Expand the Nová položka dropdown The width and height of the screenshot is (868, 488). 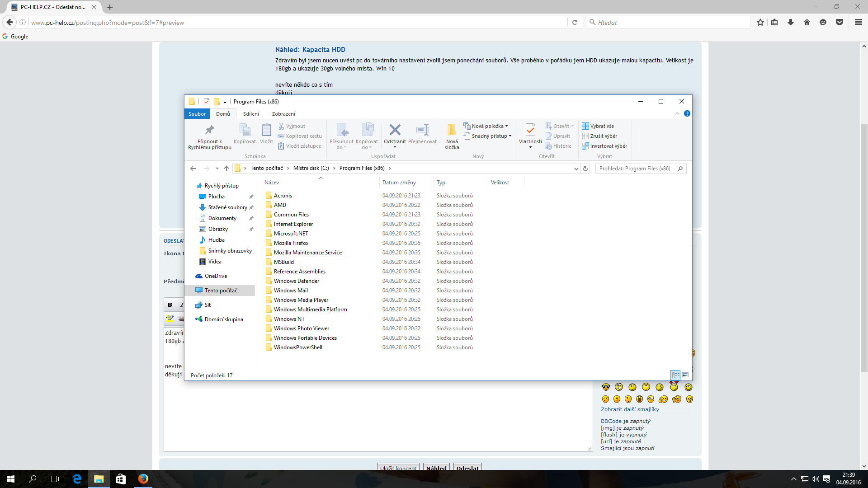pyautogui.click(x=488, y=126)
